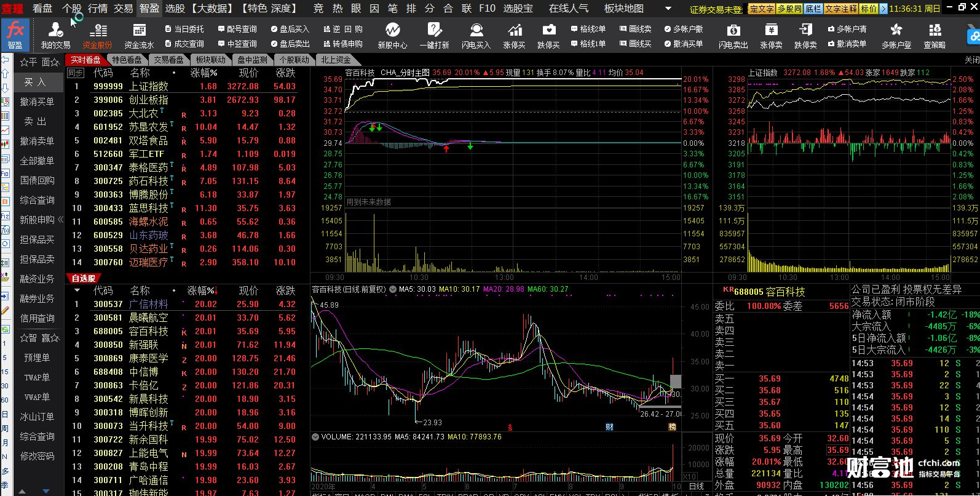Screen dimensions: 980x496
Task: Click 撤消卖单 in top toolbar
Action: coord(847,44)
